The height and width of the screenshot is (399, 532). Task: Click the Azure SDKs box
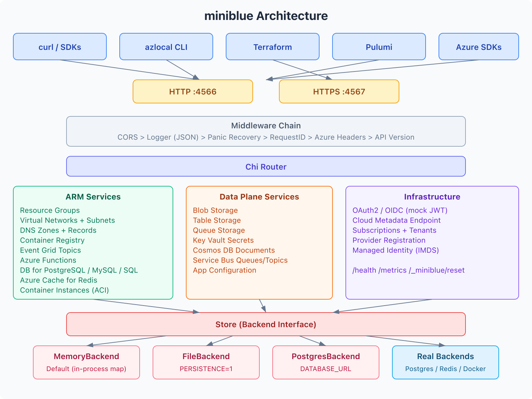click(x=479, y=47)
